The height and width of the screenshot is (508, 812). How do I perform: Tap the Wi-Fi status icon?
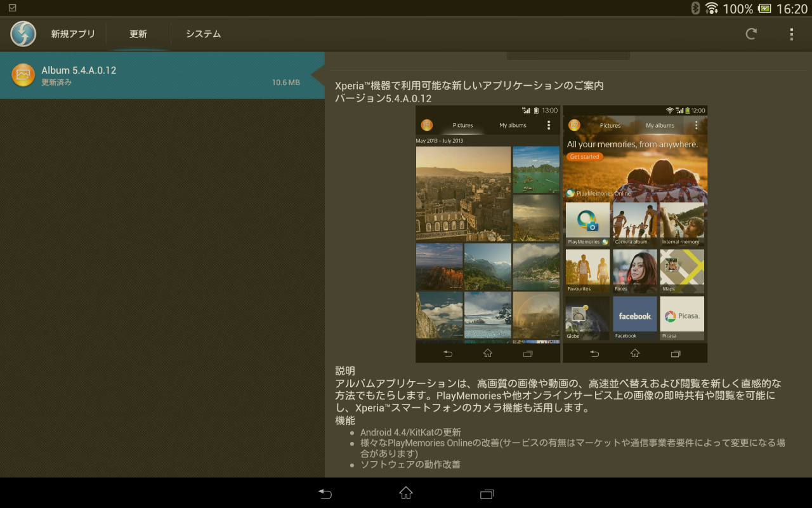(x=711, y=8)
